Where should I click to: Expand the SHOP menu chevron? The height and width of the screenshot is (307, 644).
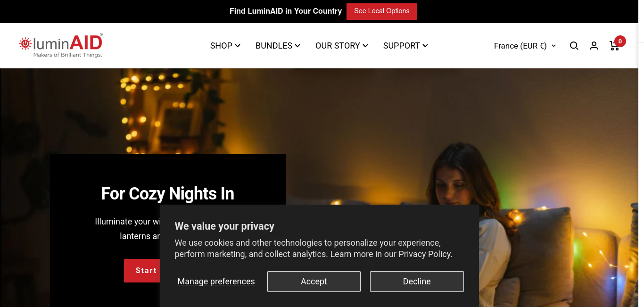pyautogui.click(x=238, y=46)
